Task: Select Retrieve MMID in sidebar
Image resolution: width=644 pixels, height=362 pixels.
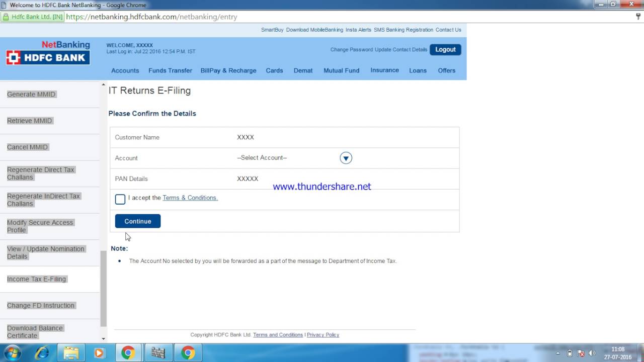Action: (x=30, y=121)
